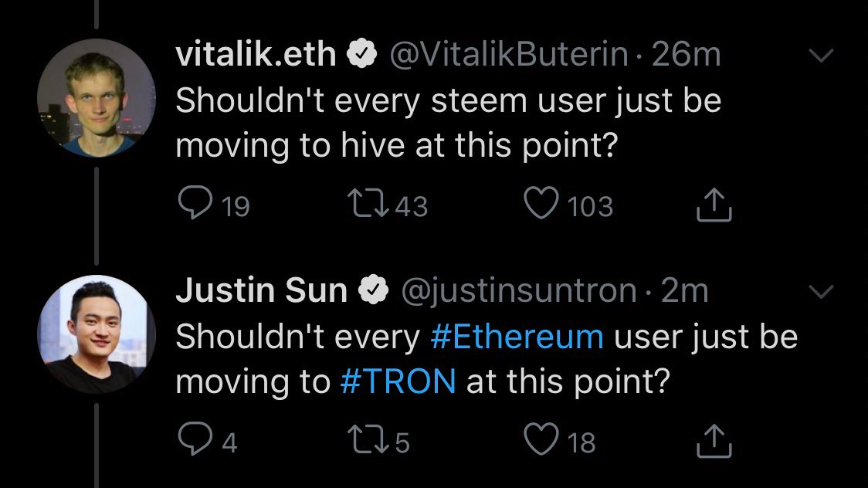Screen dimensions: 868x488
Task: Open the #TRON hashtag link
Action: click(398, 382)
